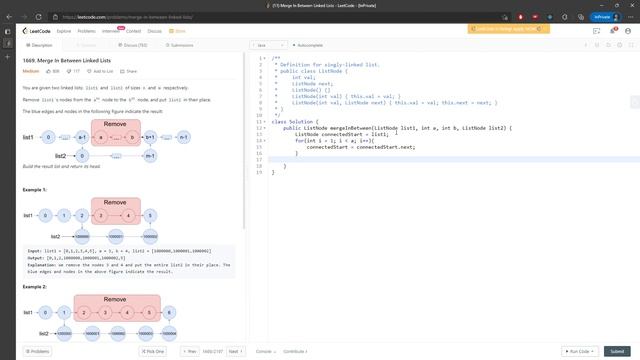
Task: Click the problem title 1669 Merge In Between Linked Lists
Action: click(67, 60)
